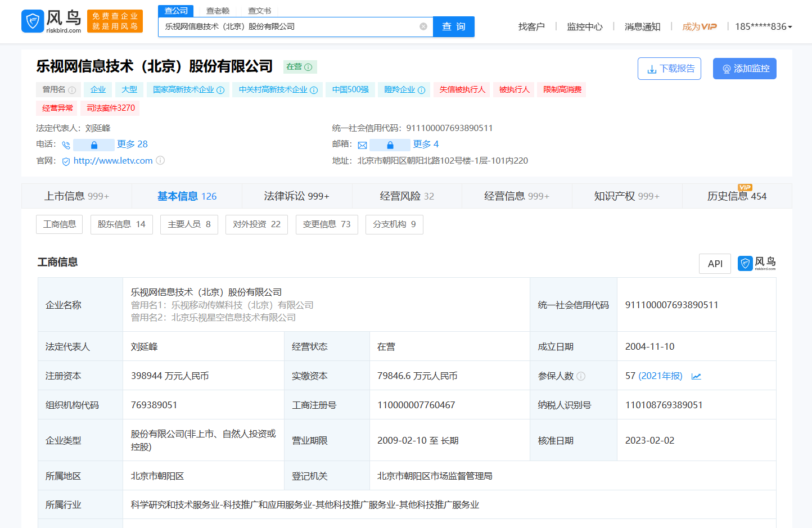Switch to 查老赖 search tab

point(218,11)
